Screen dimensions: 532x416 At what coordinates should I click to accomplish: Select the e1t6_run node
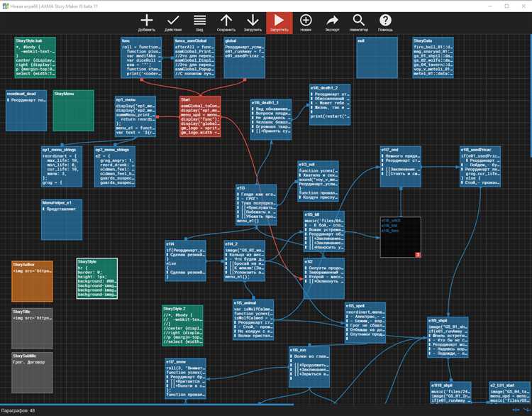click(x=309, y=367)
